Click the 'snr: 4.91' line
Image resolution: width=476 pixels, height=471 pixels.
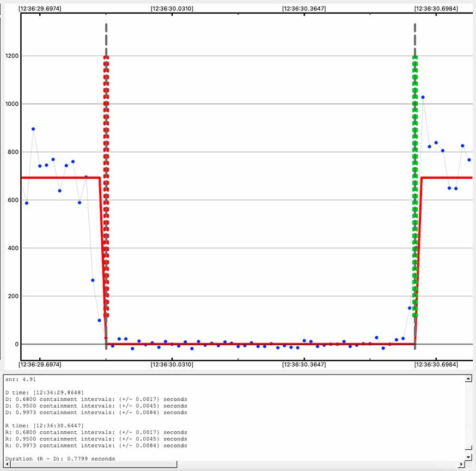[21, 379]
